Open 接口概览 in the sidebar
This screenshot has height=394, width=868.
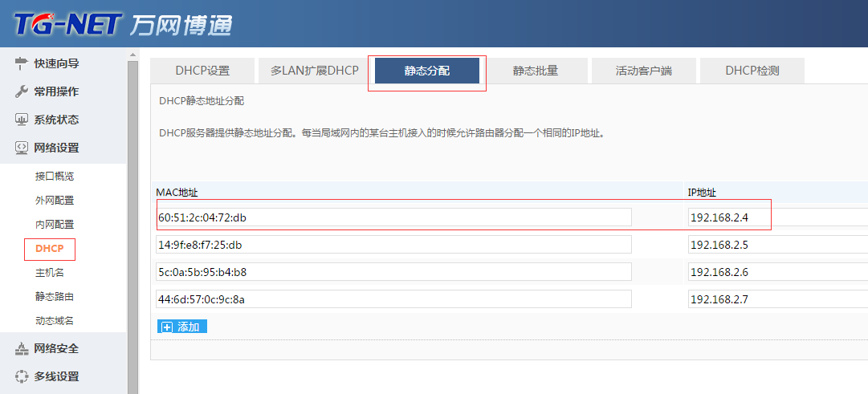click(x=55, y=176)
